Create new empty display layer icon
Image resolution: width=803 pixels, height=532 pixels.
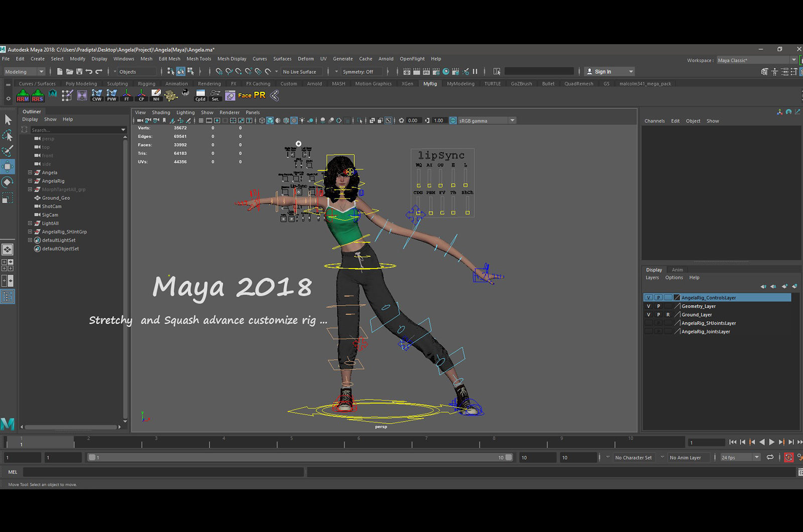[x=784, y=286]
